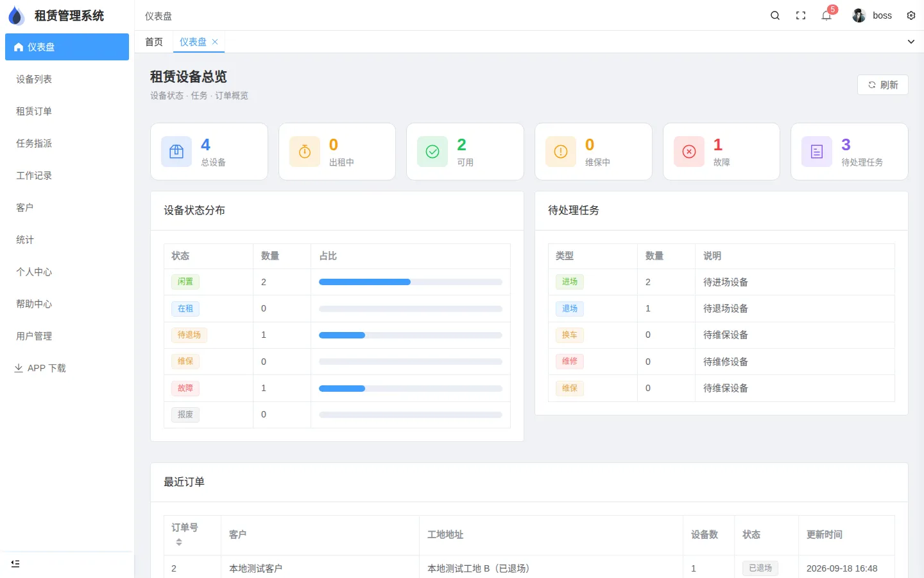The image size is (924, 578).
Task: Click the 已退场 order status tag
Action: 760,568
